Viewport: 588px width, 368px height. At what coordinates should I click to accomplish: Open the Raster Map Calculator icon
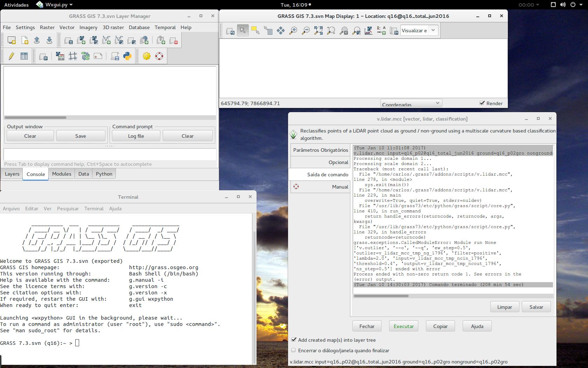coord(60,56)
